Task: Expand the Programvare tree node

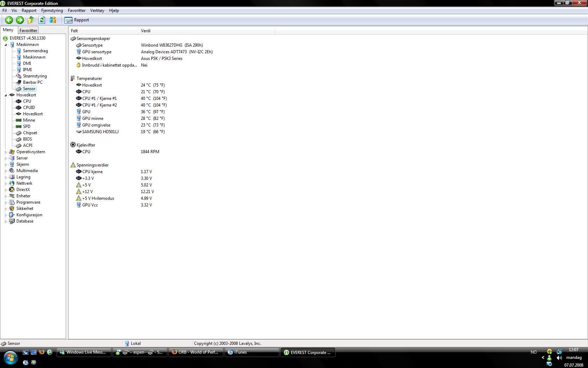Action: [x=6, y=203]
